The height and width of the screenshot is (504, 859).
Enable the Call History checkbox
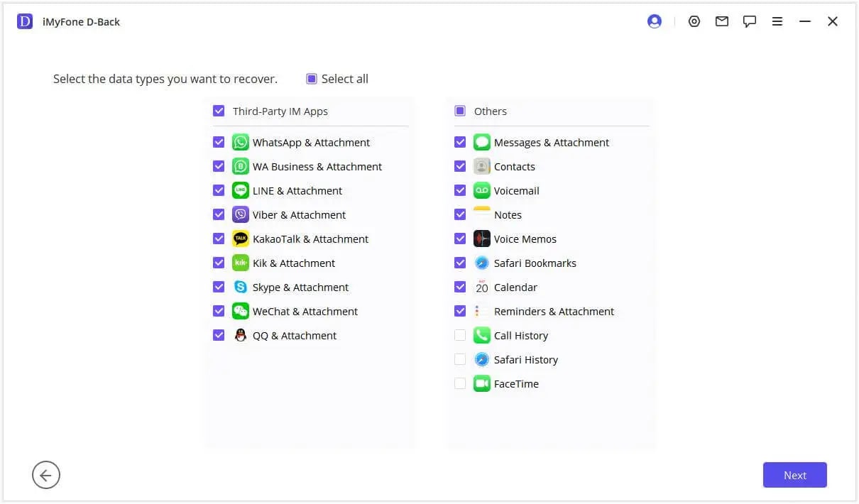coord(460,335)
